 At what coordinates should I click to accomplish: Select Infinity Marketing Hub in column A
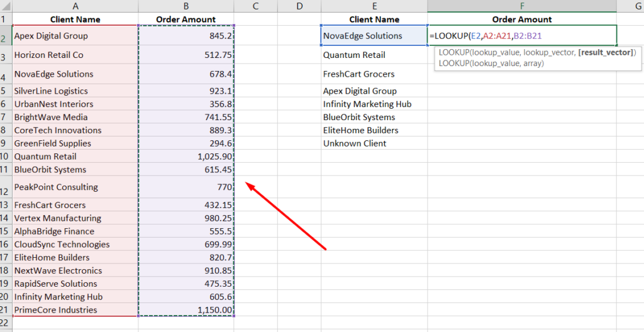75,297
